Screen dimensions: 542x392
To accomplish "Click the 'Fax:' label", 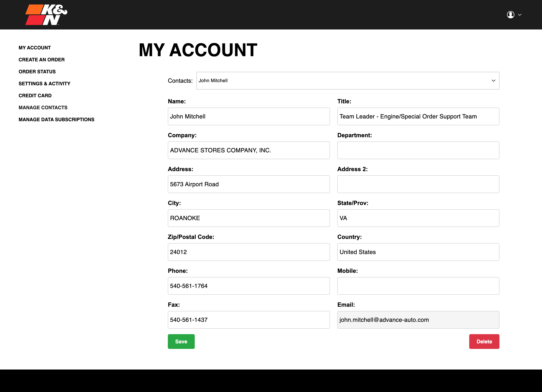I will [x=174, y=305].
